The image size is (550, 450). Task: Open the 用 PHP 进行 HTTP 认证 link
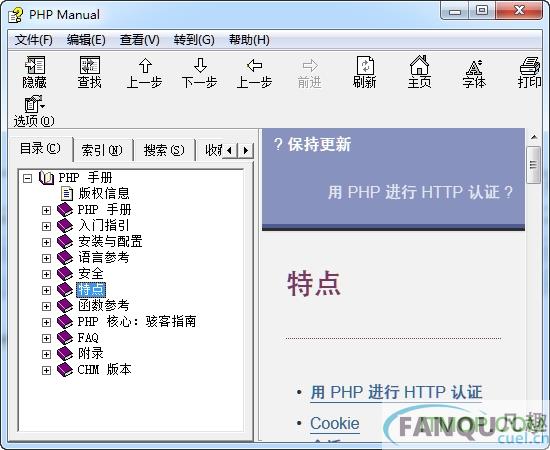(x=396, y=392)
